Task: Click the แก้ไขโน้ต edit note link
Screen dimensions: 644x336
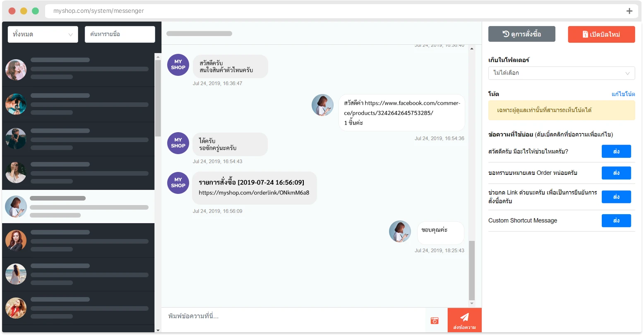Action: [623, 94]
